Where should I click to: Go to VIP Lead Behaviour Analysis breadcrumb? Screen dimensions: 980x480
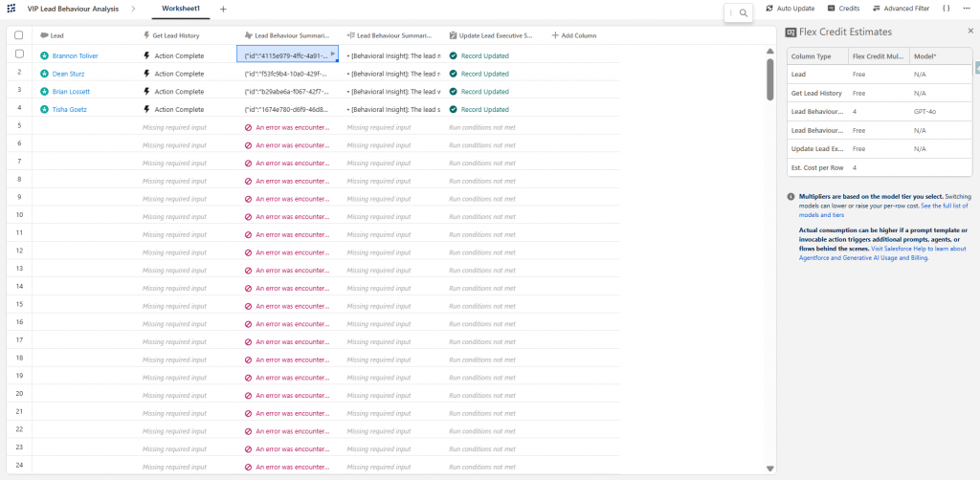73,9
